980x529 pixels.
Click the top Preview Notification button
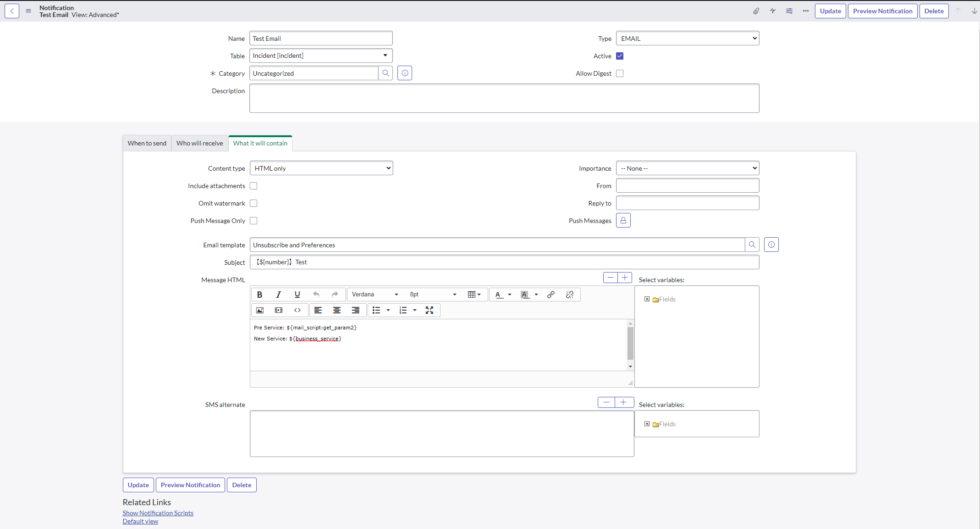(882, 11)
